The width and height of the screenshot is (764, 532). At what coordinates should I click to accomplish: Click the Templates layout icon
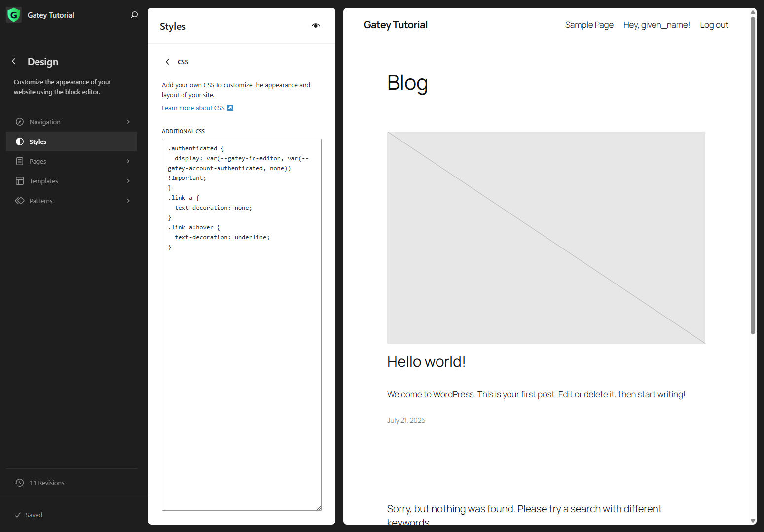coord(20,181)
